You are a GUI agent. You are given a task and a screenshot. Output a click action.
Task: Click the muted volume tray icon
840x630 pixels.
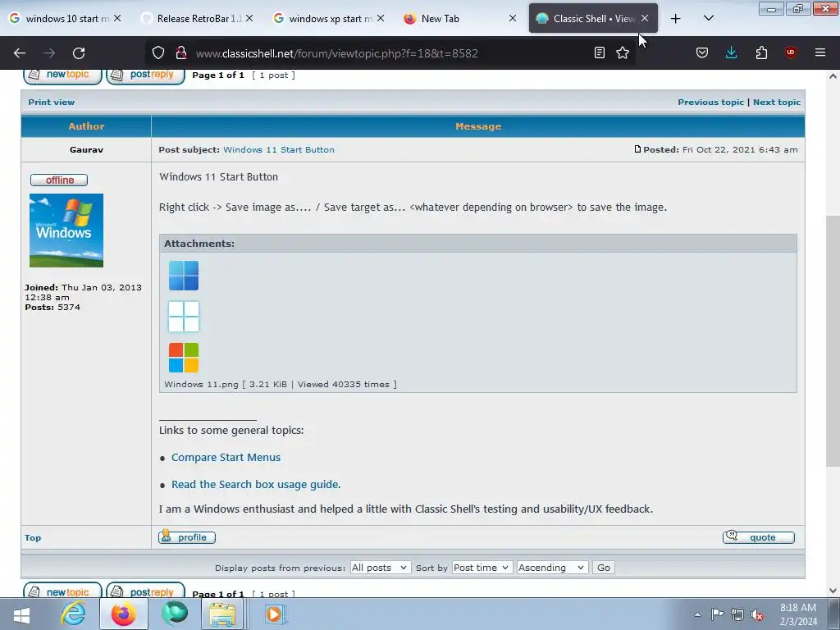click(757, 614)
